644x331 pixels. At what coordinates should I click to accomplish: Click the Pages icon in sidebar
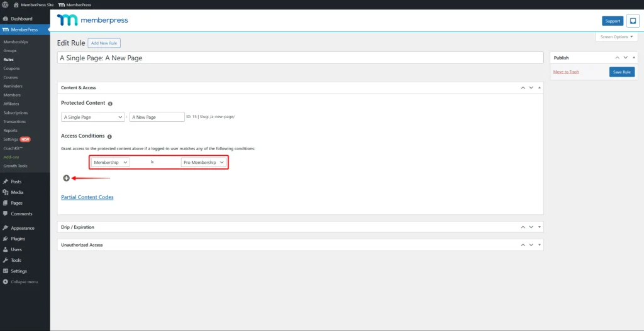[5, 203]
